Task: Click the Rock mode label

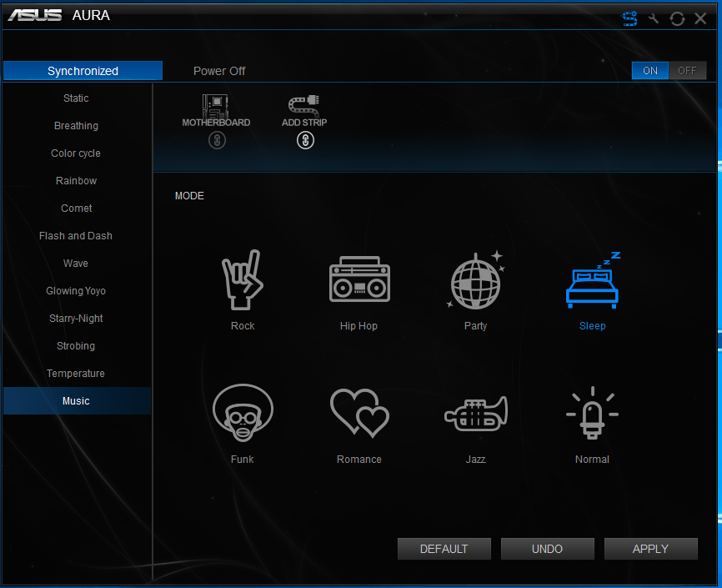Action: coord(243,326)
